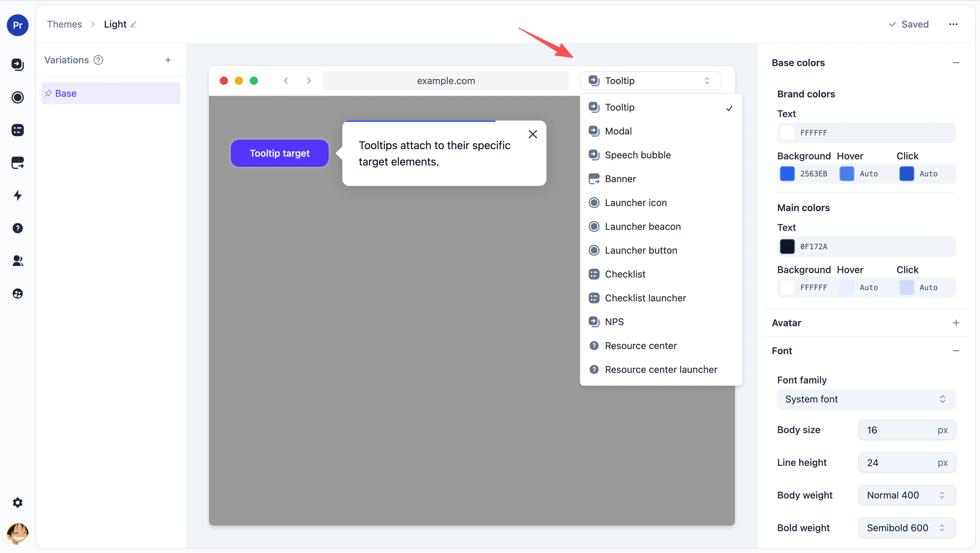Open the Bold weight Semibold 600 dropdown

click(906, 528)
